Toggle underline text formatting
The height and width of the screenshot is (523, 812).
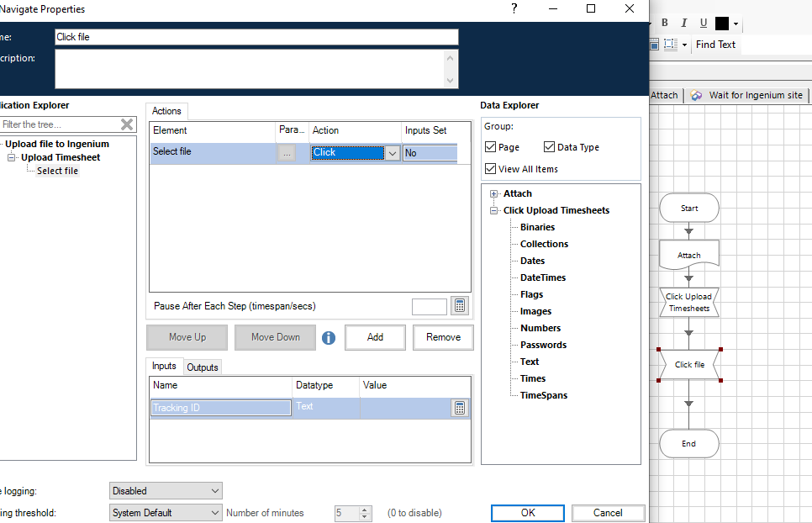coord(704,24)
